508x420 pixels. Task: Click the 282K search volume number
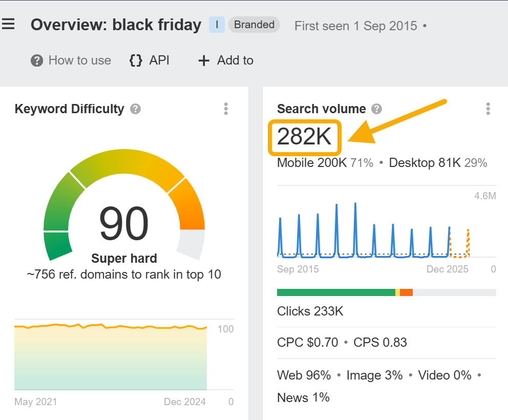click(x=304, y=137)
